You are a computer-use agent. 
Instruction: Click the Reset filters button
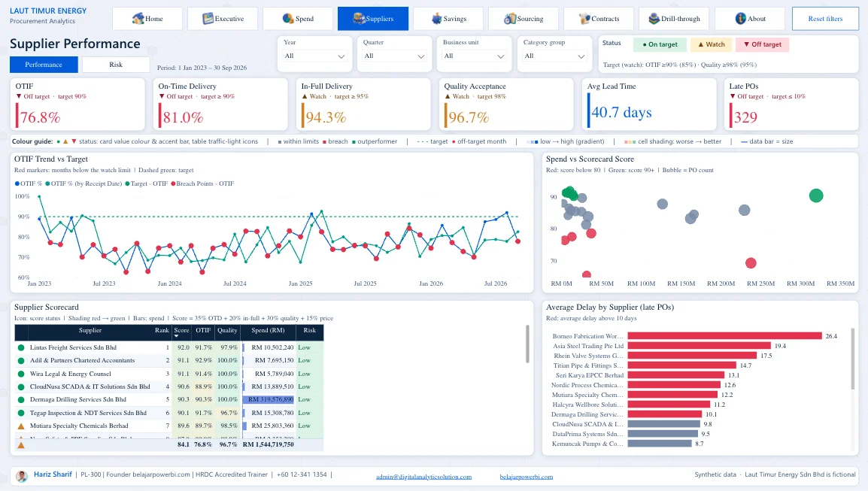(x=825, y=19)
